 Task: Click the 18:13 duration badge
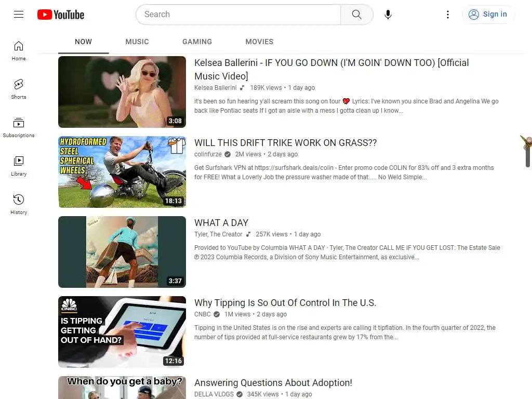point(174,201)
